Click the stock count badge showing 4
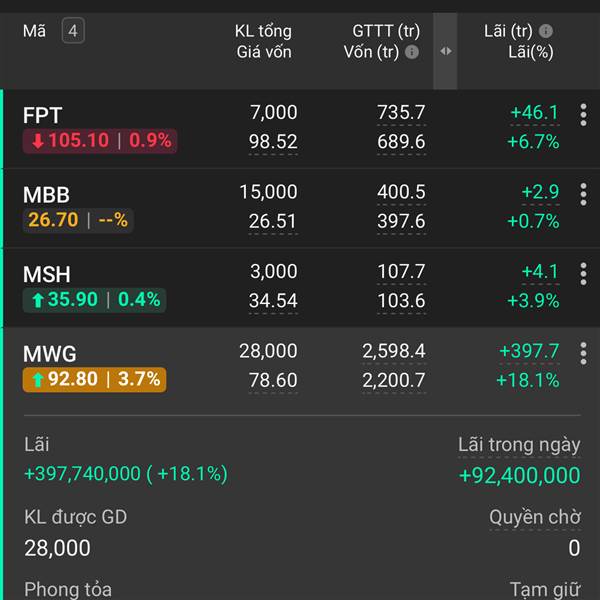Screen dimensions: 600x600 (x=72, y=31)
